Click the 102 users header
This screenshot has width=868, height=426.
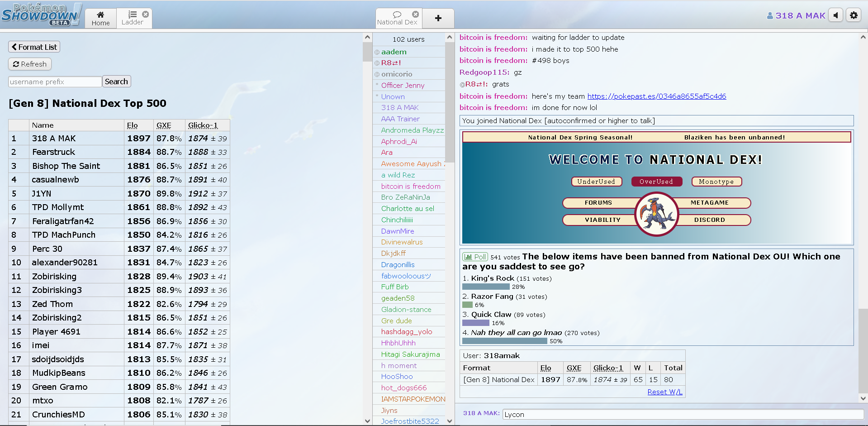[x=408, y=39]
